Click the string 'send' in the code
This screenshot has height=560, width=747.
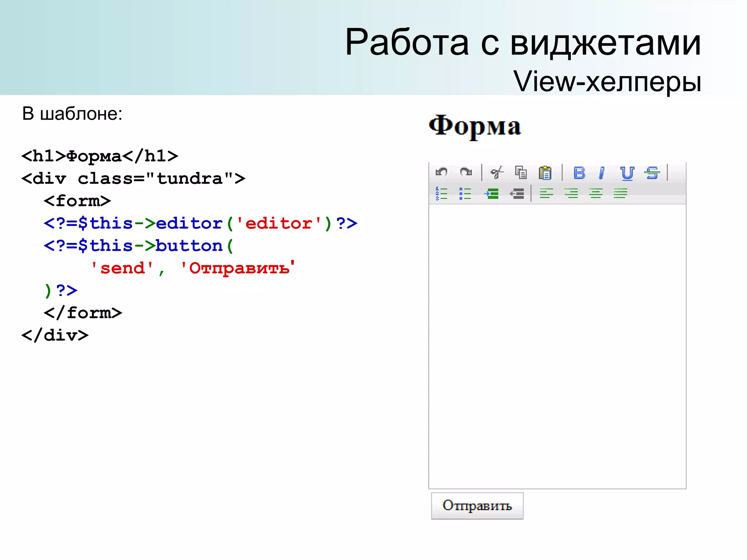coord(122,268)
